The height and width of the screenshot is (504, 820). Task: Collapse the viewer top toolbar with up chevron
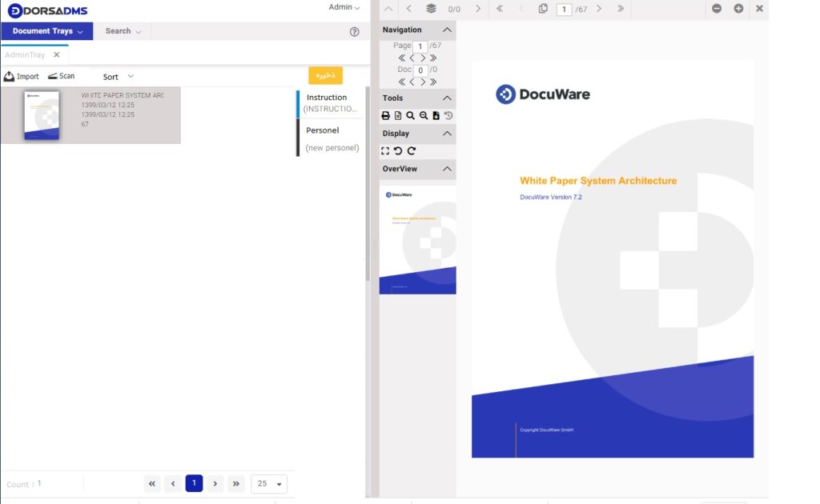point(388,9)
